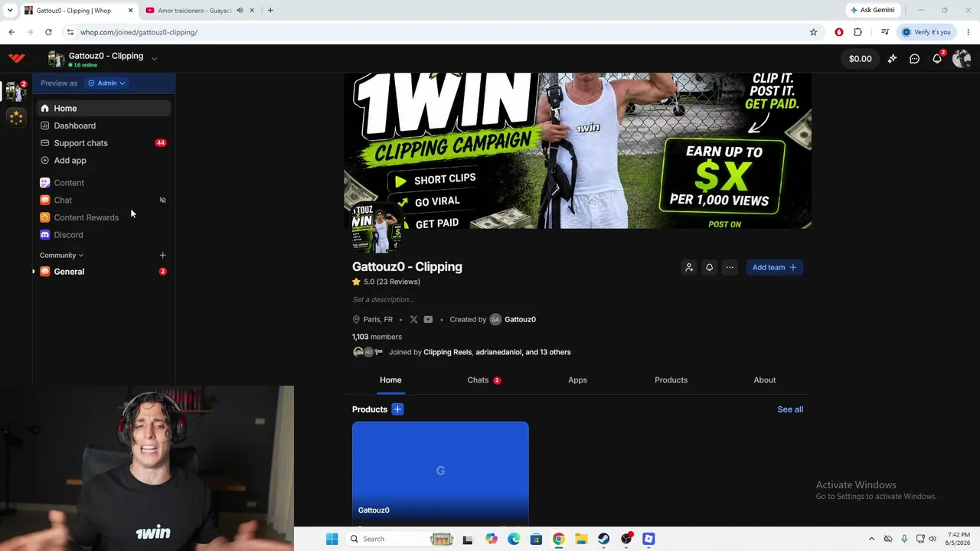This screenshot has height=551, width=980.
Task: Toggle the whop notification bell next to Add team
Action: [x=709, y=268]
